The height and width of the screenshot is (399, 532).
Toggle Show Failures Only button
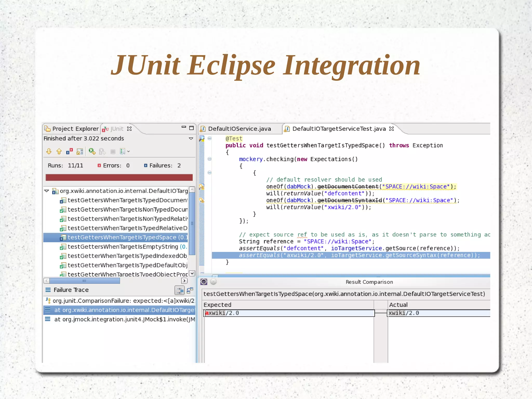click(x=69, y=152)
